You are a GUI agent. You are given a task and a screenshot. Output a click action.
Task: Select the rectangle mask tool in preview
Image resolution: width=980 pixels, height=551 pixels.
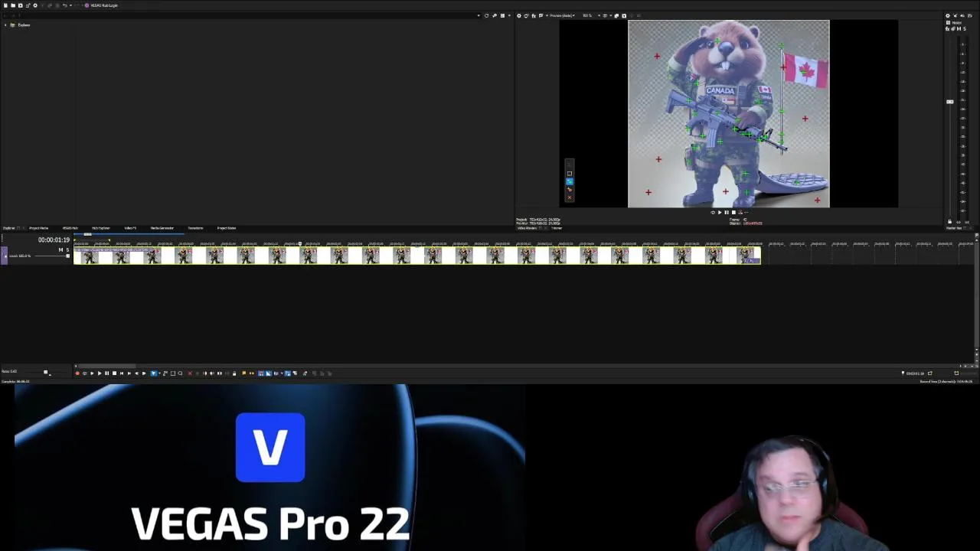(569, 174)
